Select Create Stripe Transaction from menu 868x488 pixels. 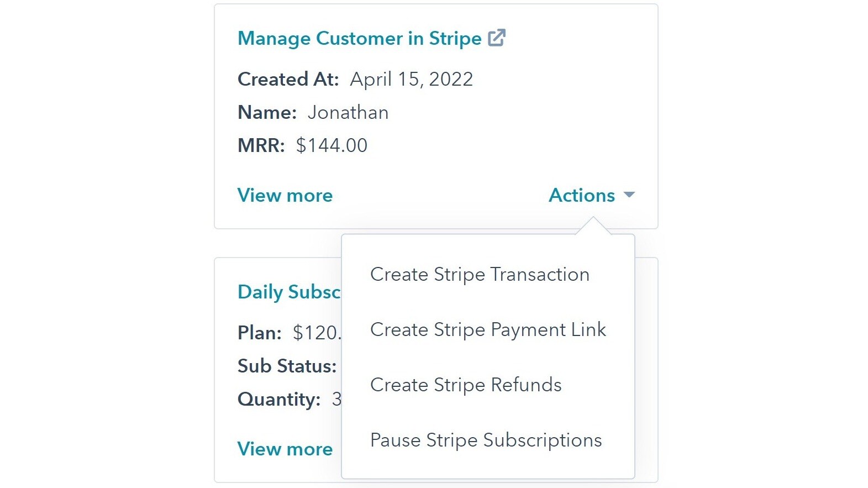(x=480, y=274)
